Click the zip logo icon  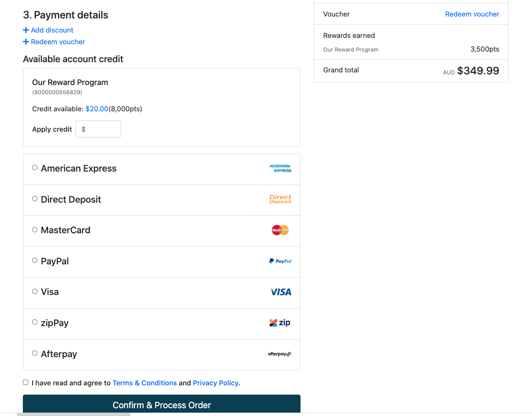point(280,323)
